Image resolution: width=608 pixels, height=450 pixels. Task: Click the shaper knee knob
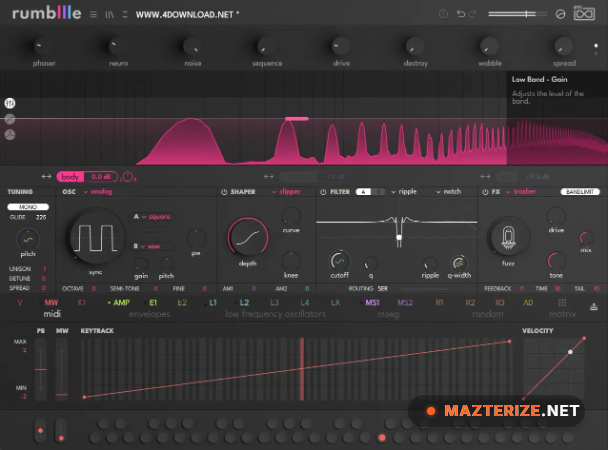tap(291, 261)
